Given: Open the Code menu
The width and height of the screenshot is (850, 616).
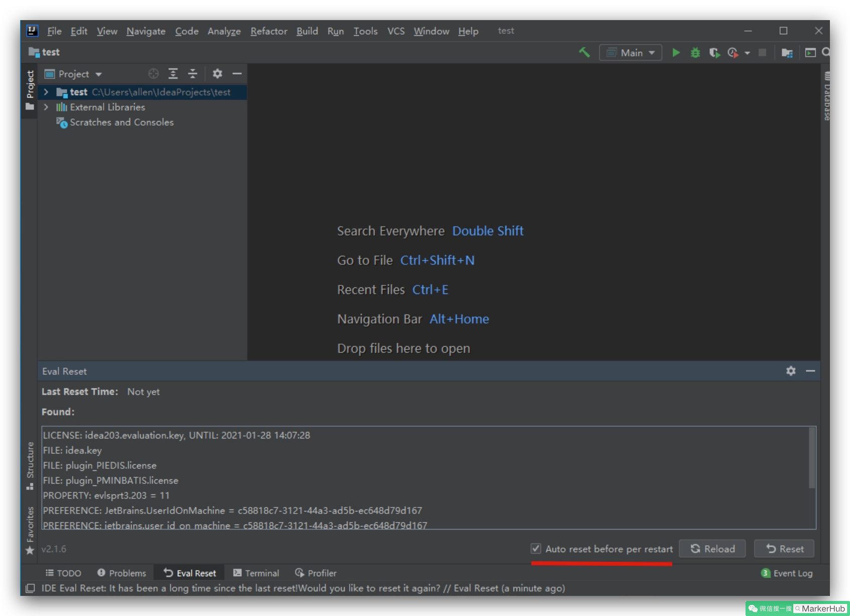Looking at the screenshot, I should 187,31.
